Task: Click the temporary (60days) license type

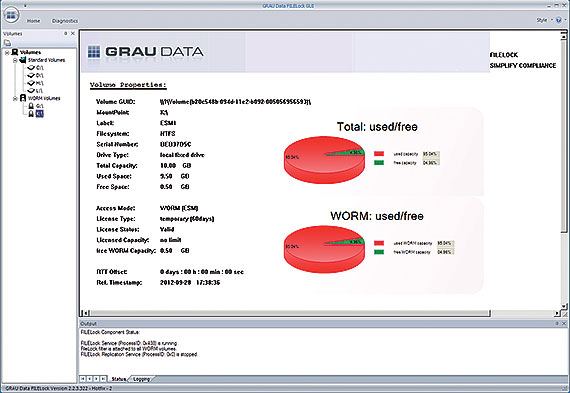Action: click(187, 219)
